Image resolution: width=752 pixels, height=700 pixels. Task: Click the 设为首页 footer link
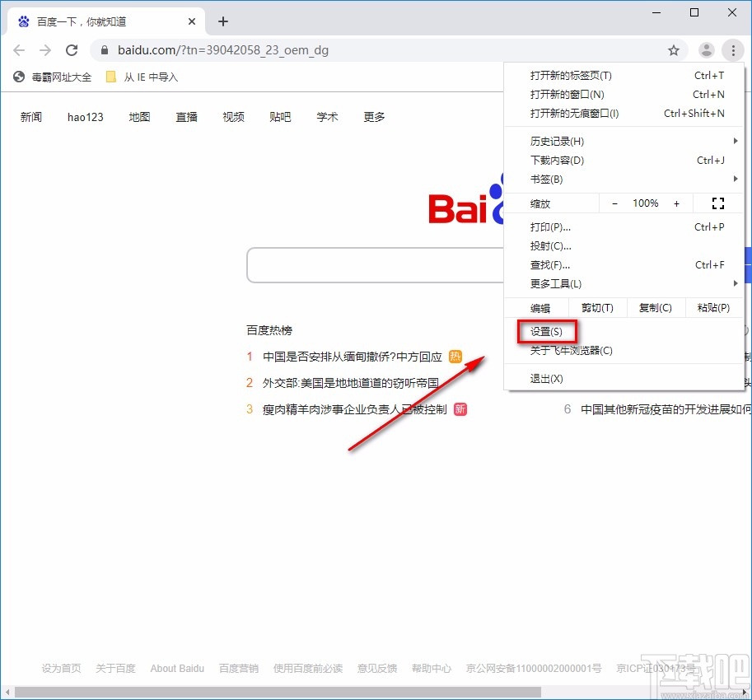(62, 669)
